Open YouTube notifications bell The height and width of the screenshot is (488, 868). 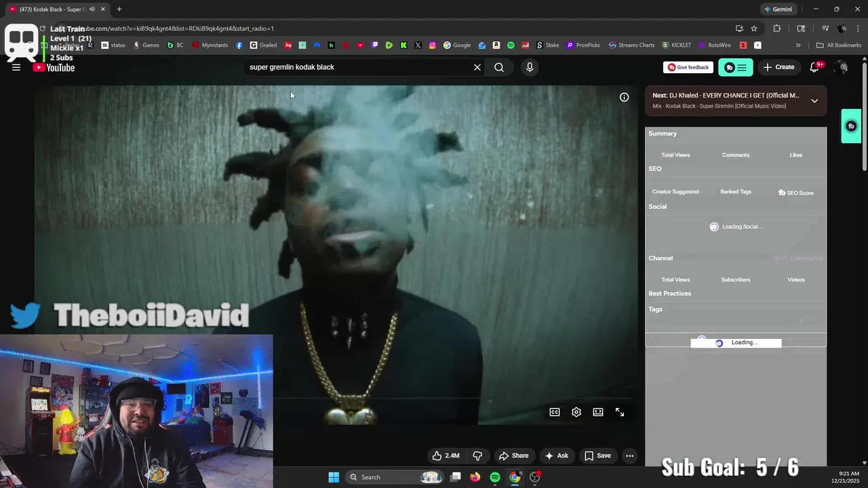815,67
